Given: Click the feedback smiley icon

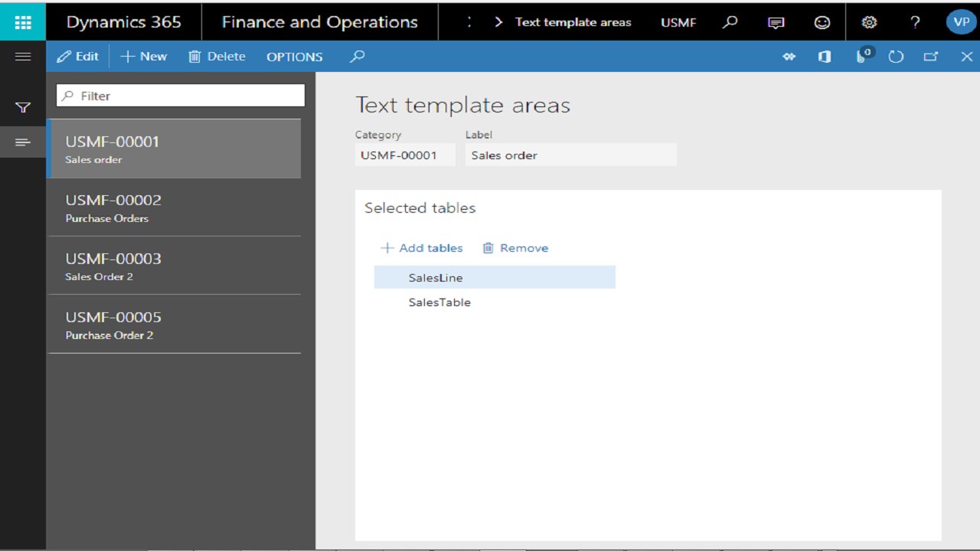Looking at the screenshot, I should coord(822,22).
